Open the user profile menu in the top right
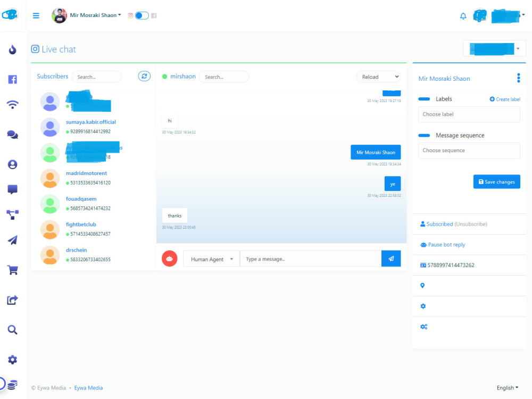The width and height of the screenshot is (532, 399). (x=508, y=15)
